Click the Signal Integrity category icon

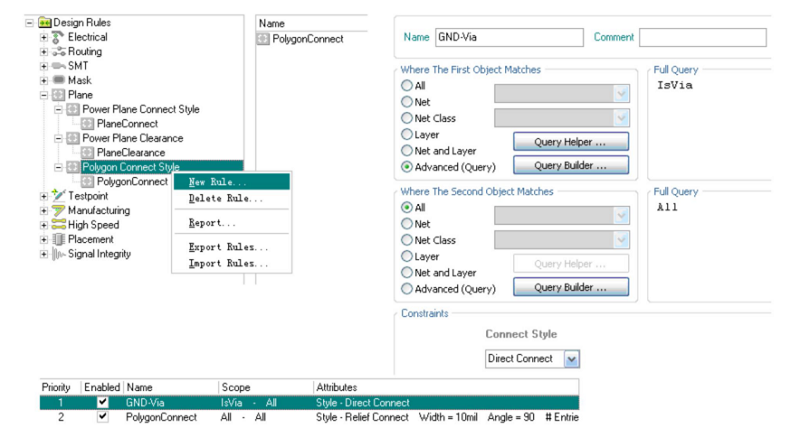tap(58, 254)
